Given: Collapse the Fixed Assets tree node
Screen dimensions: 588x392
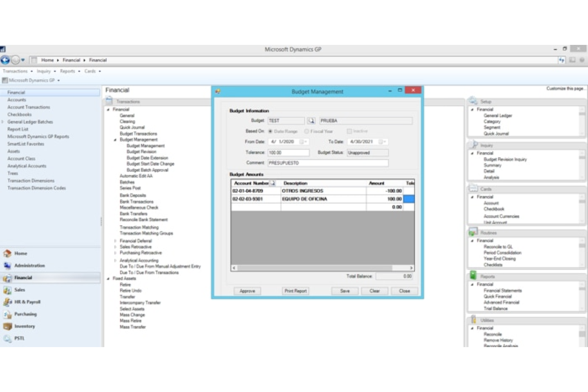Looking at the screenshot, I should (108, 278).
